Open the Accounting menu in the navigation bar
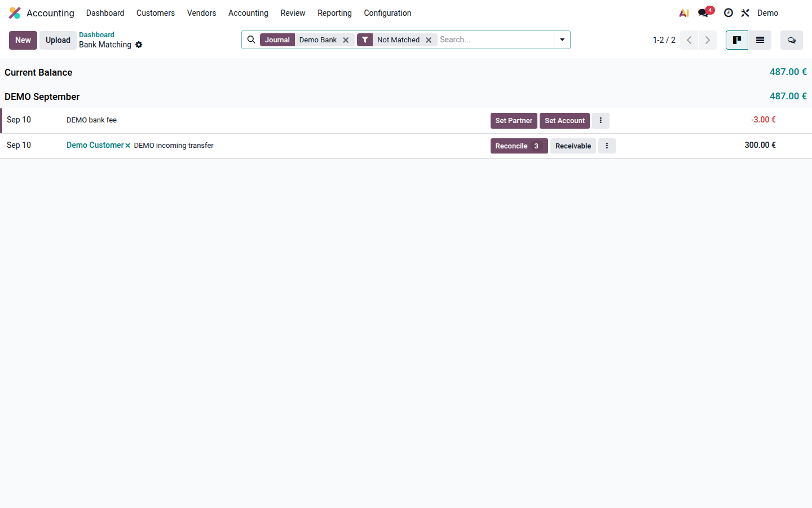Screen dimensions: 812x508 pos(248,13)
